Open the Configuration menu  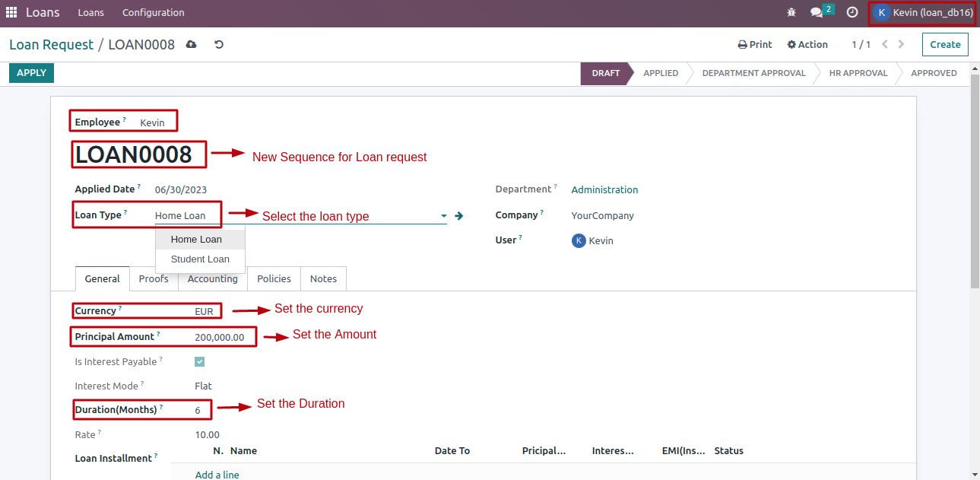click(154, 13)
